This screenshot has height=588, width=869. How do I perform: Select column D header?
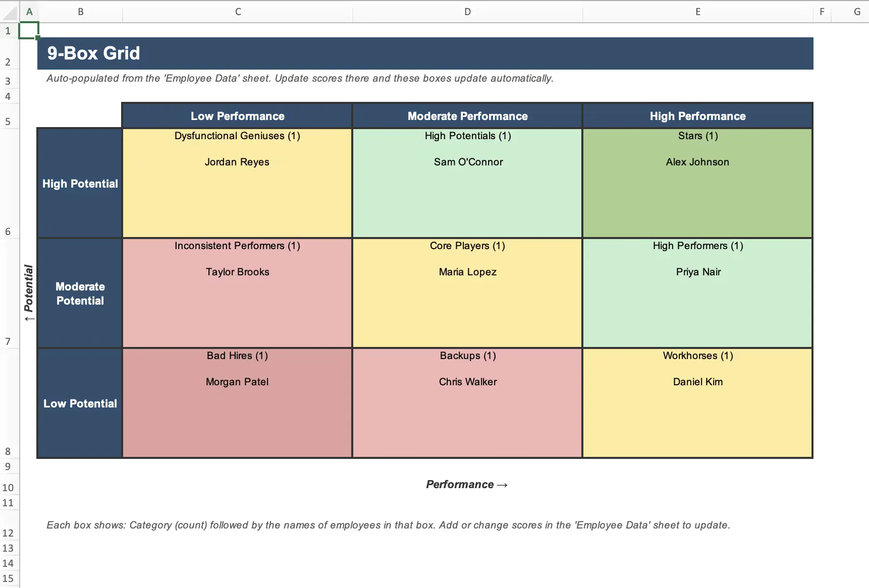[467, 12]
